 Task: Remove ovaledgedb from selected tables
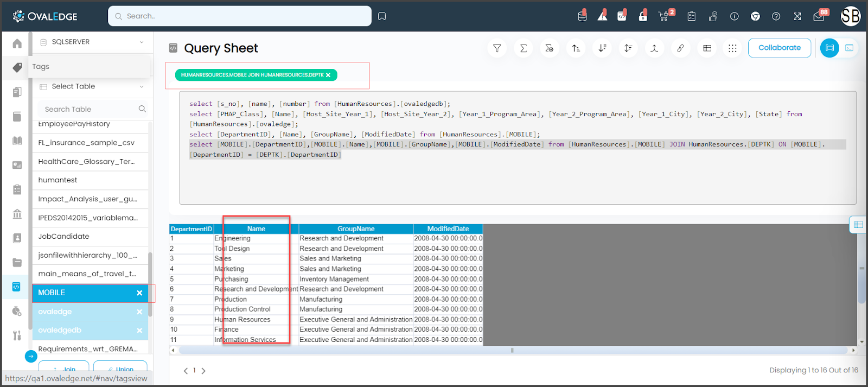coord(139,330)
